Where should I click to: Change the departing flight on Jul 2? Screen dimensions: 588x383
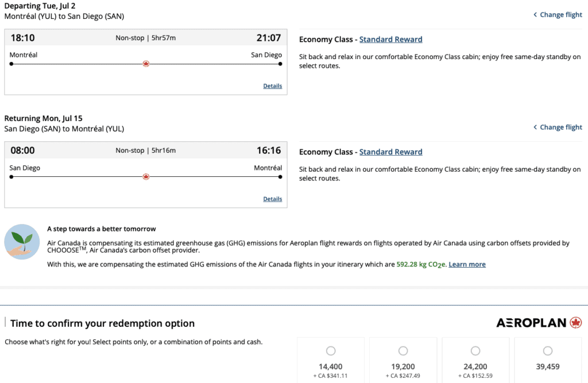tap(560, 15)
